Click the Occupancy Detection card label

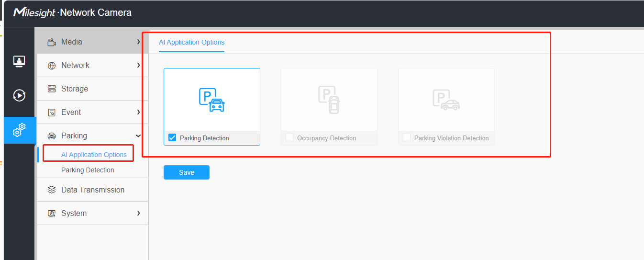tap(326, 138)
